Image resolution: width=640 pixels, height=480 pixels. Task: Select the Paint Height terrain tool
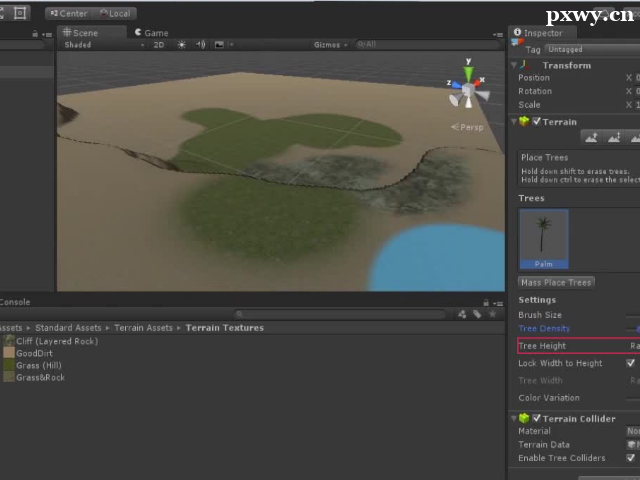(617, 138)
